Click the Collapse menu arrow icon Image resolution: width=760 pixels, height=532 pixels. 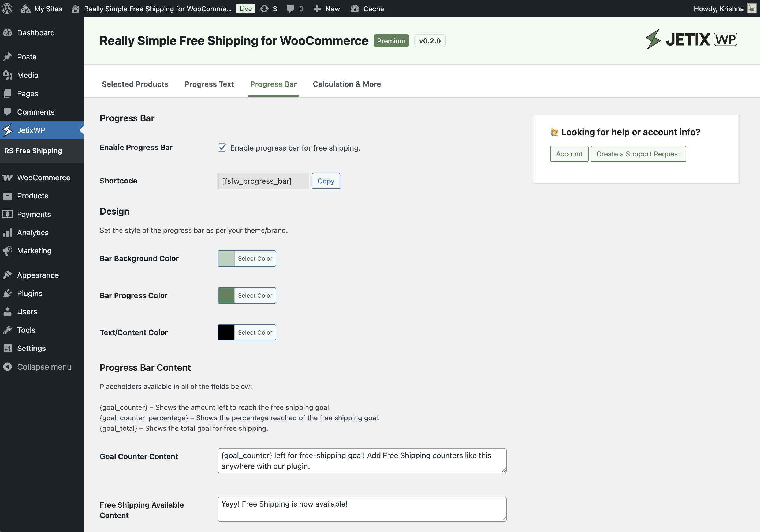8,366
